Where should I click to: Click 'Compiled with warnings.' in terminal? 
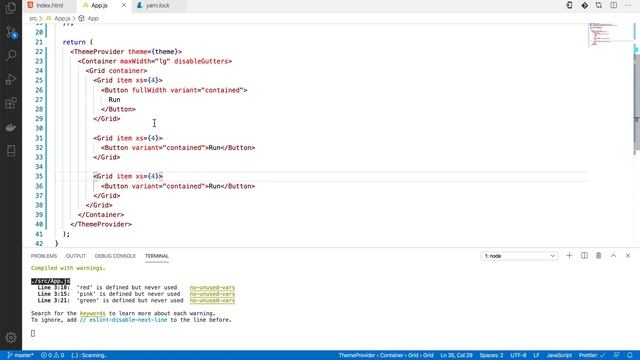(x=68, y=268)
